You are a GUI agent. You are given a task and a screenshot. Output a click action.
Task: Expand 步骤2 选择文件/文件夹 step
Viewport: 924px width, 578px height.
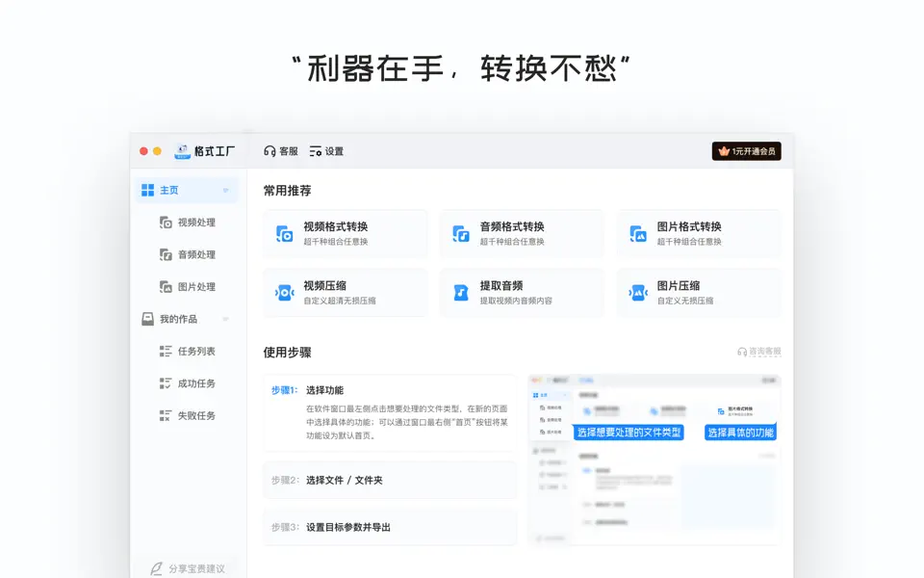(x=389, y=480)
